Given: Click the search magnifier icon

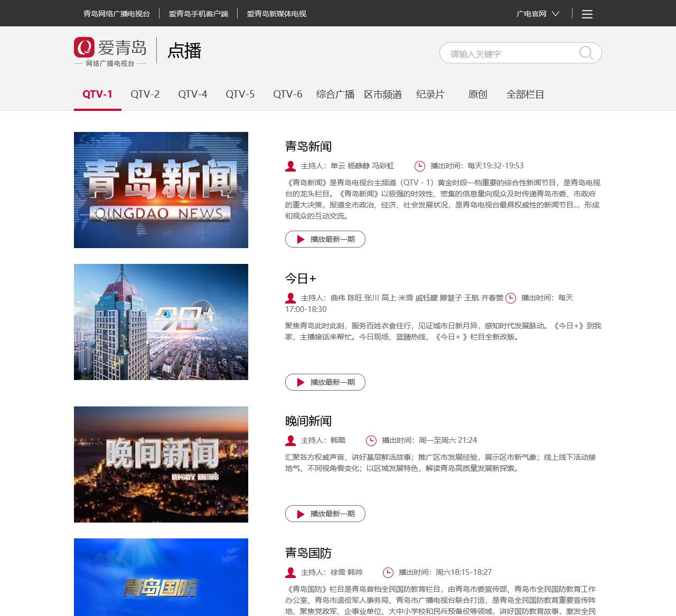Looking at the screenshot, I should coord(586,53).
